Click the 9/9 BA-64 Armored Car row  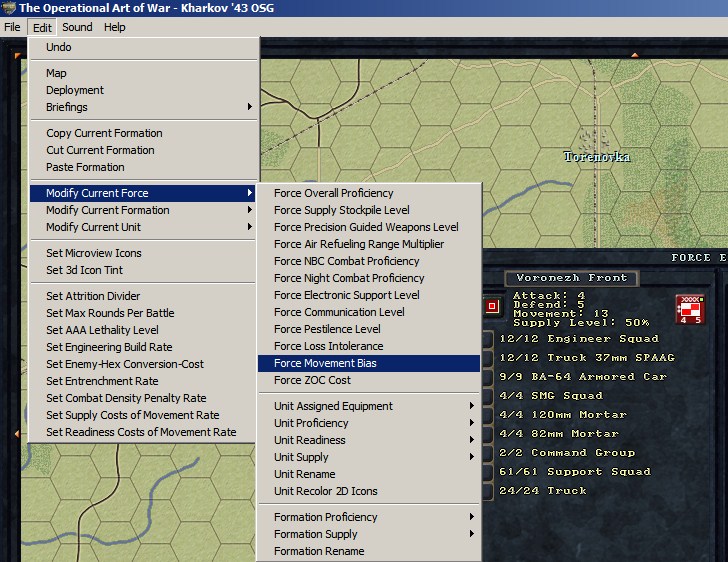tap(583, 377)
